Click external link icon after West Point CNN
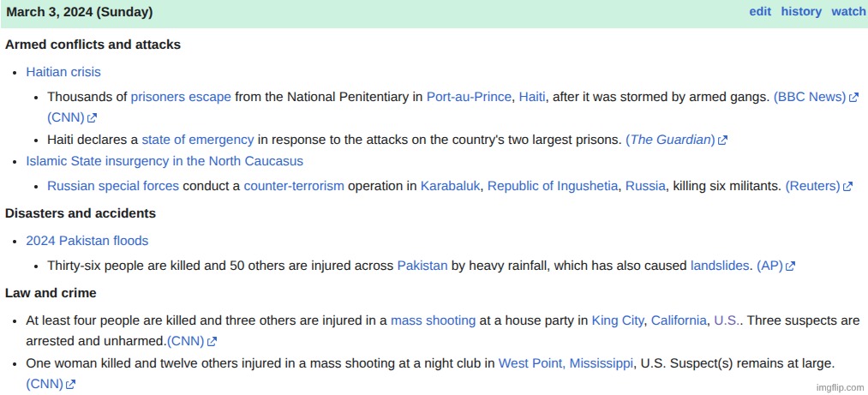 [x=70, y=385]
